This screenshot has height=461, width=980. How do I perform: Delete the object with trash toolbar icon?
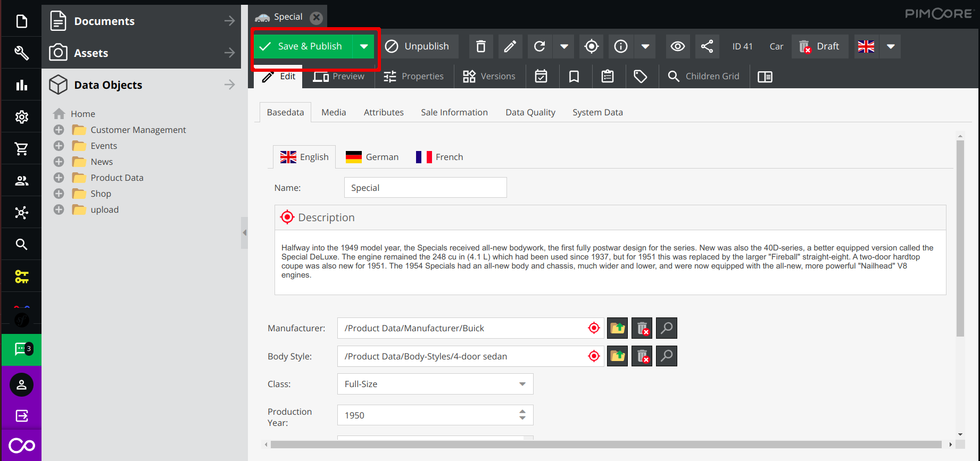[x=481, y=47]
